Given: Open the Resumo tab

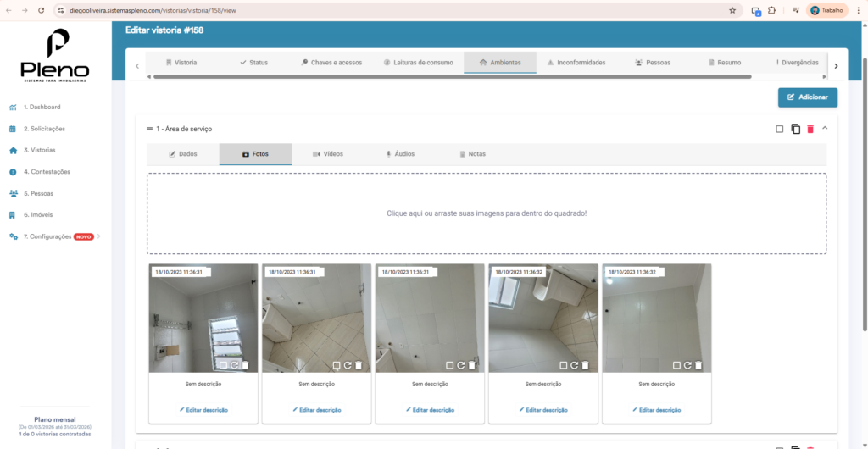Looking at the screenshot, I should [725, 63].
